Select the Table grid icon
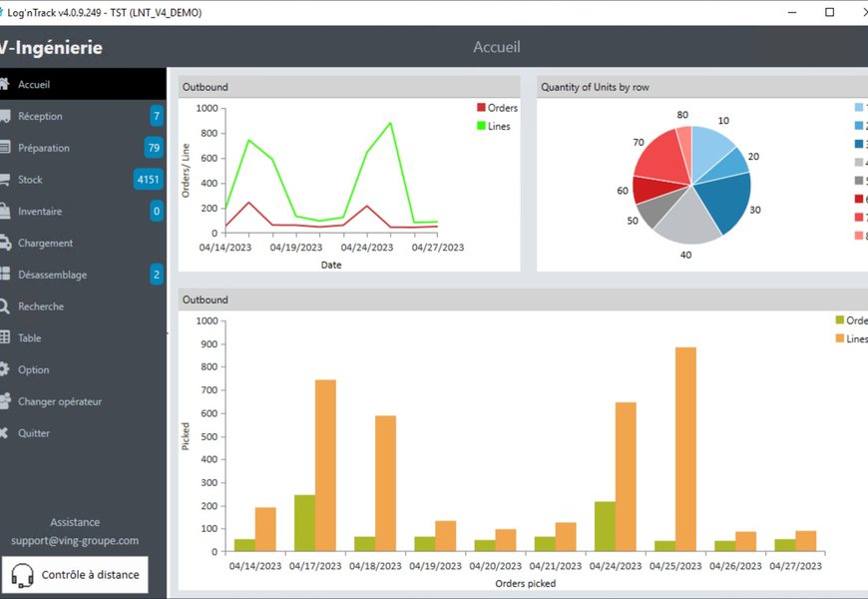 (x=5, y=338)
